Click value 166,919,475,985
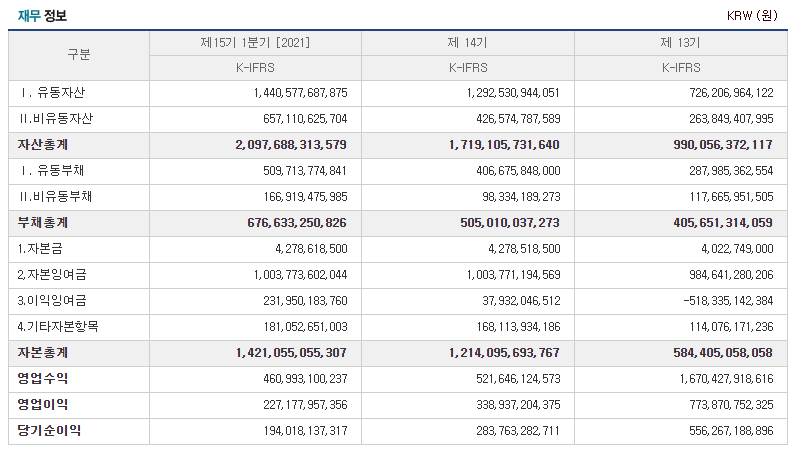792x449 pixels. click(305, 197)
